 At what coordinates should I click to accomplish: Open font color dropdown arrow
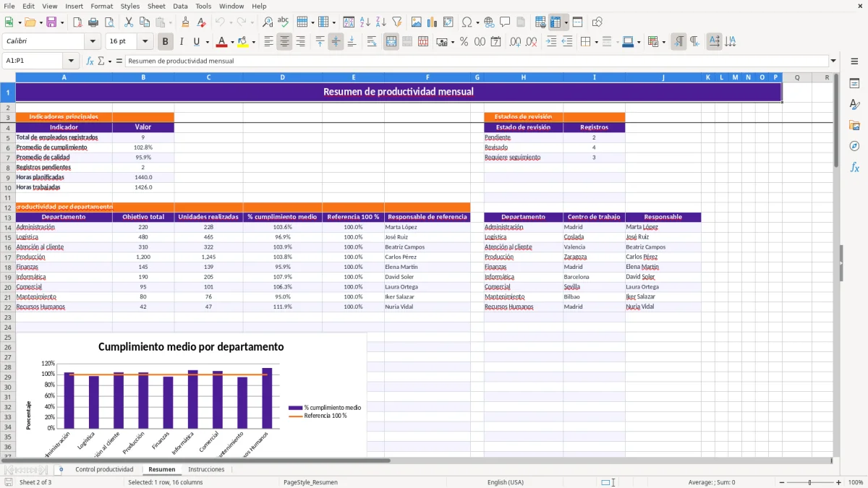(232, 42)
